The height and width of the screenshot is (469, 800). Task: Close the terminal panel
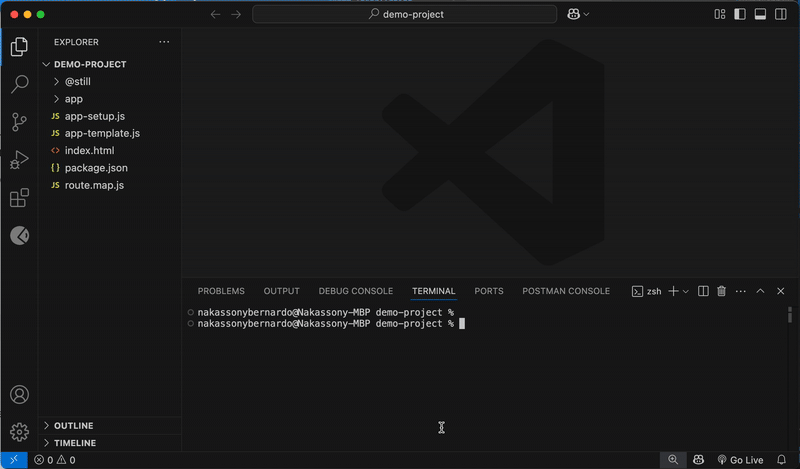tap(781, 291)
